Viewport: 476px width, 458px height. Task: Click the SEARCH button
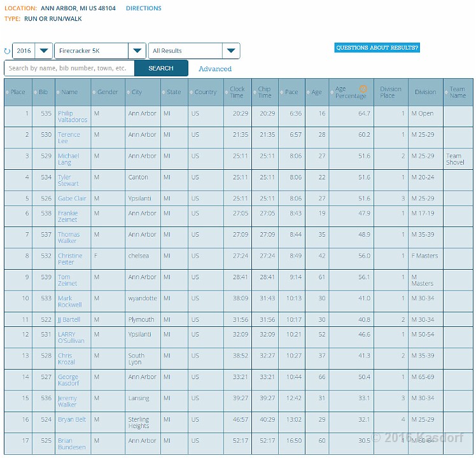[161, 68]
